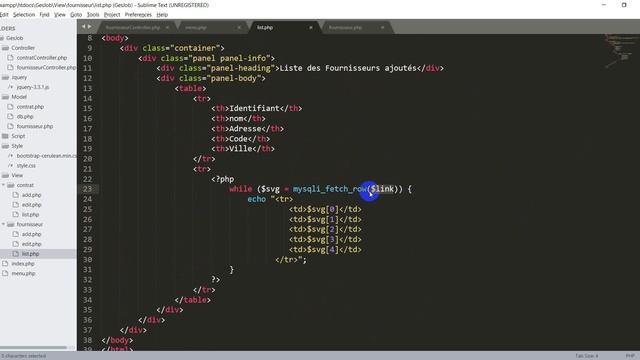Open edit.php under the contrat folder
Image resolution: width=640 pixels, height=360 pixels.
click(x=32, y=204)
